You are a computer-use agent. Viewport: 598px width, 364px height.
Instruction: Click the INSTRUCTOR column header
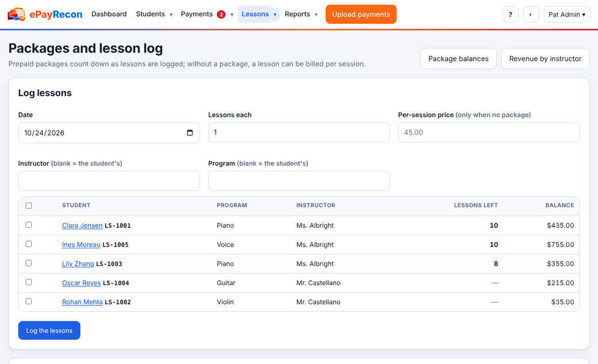click(316, 205)
